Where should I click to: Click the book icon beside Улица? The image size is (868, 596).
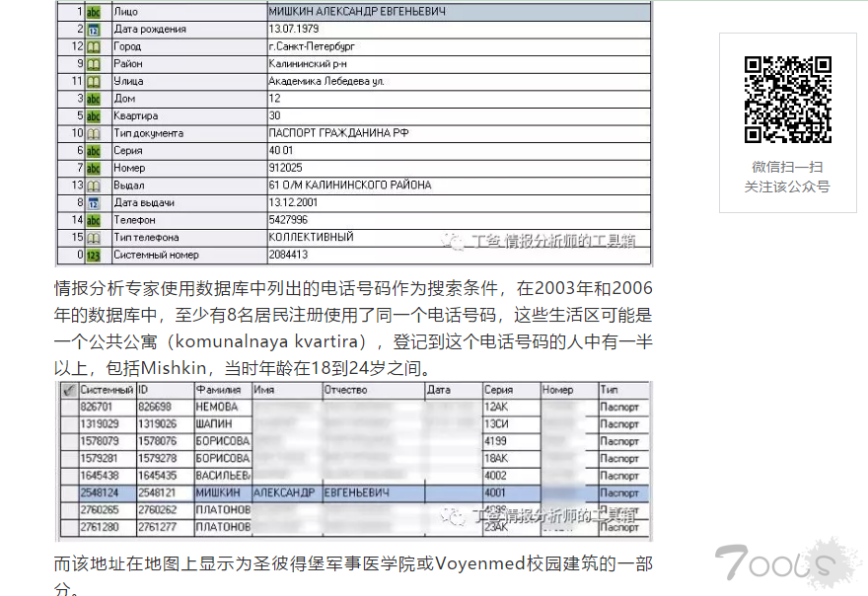pos(94,81)
